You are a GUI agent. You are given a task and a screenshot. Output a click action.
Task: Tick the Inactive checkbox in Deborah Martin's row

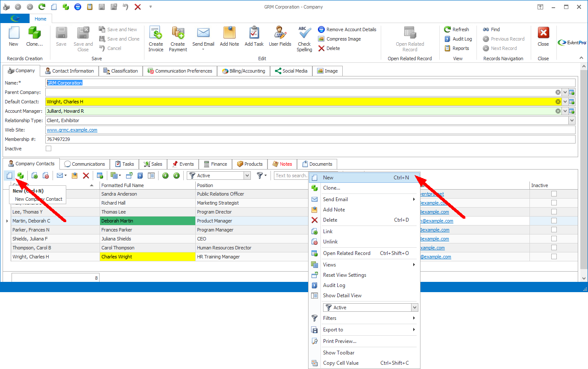[554, 221]
